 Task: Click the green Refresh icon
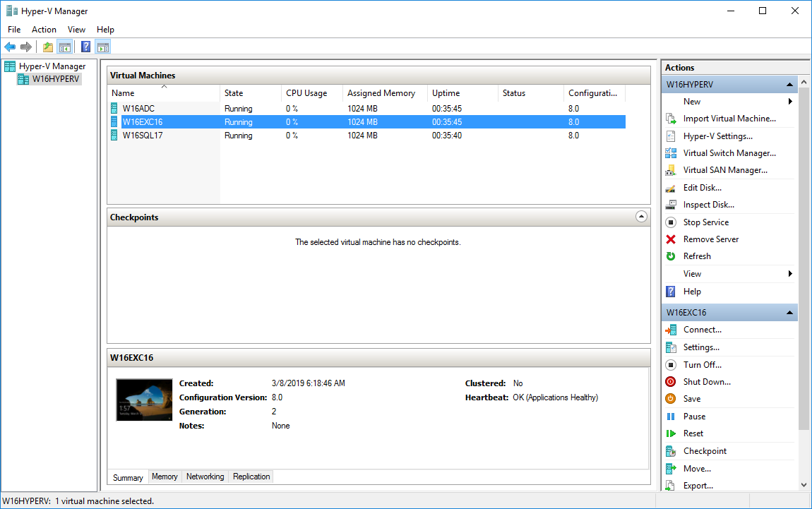(671, 256)
